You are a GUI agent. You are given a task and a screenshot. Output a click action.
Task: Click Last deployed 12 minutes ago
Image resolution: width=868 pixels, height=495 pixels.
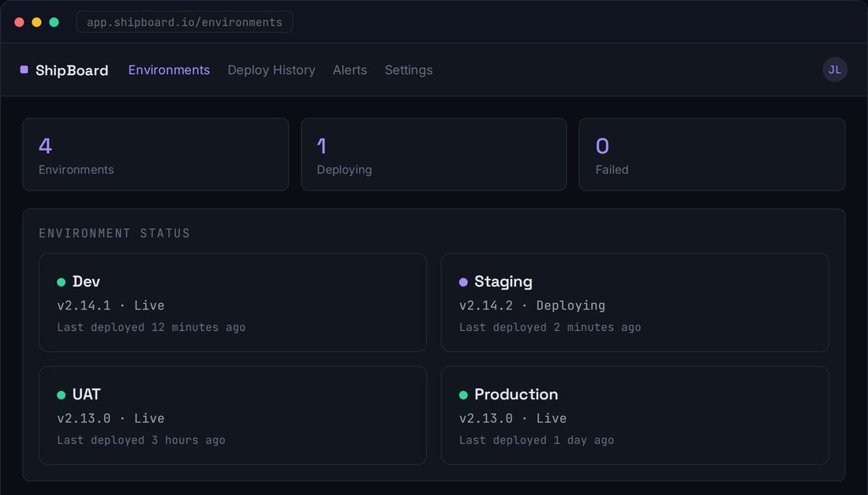click(x=152, y=327)
